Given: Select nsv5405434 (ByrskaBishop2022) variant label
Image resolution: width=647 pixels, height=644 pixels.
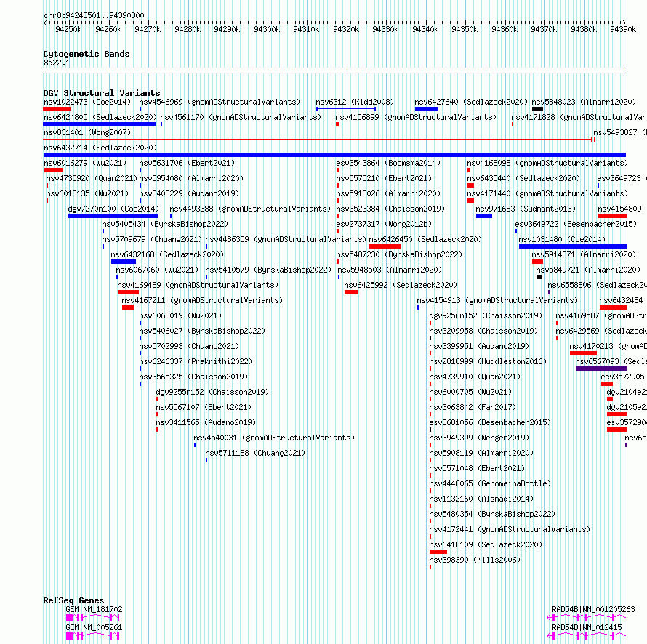Looking at the screenshot, I should pos(165,224).
